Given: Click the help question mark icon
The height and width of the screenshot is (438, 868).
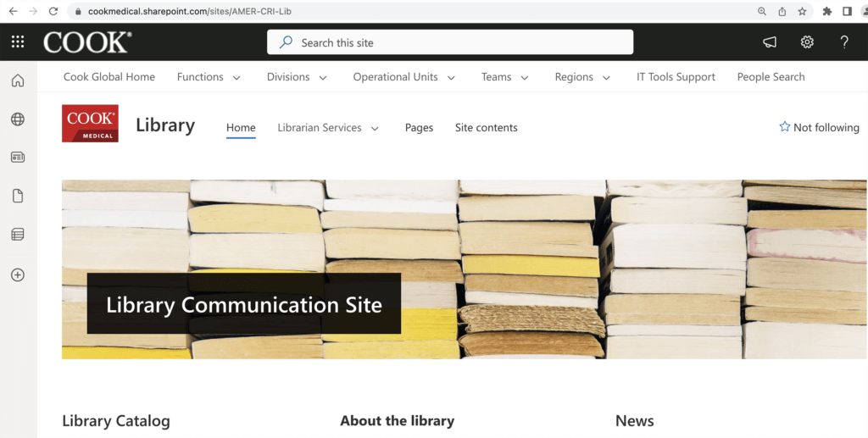Looking at the screenshot, I should [x=844, y=42].
